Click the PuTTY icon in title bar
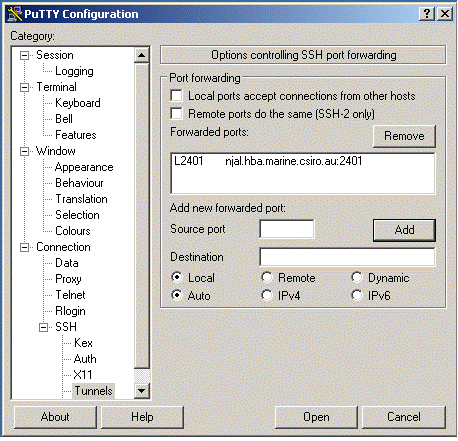The height and width of the screenshot is (441, 458). (x=14, y=14)
